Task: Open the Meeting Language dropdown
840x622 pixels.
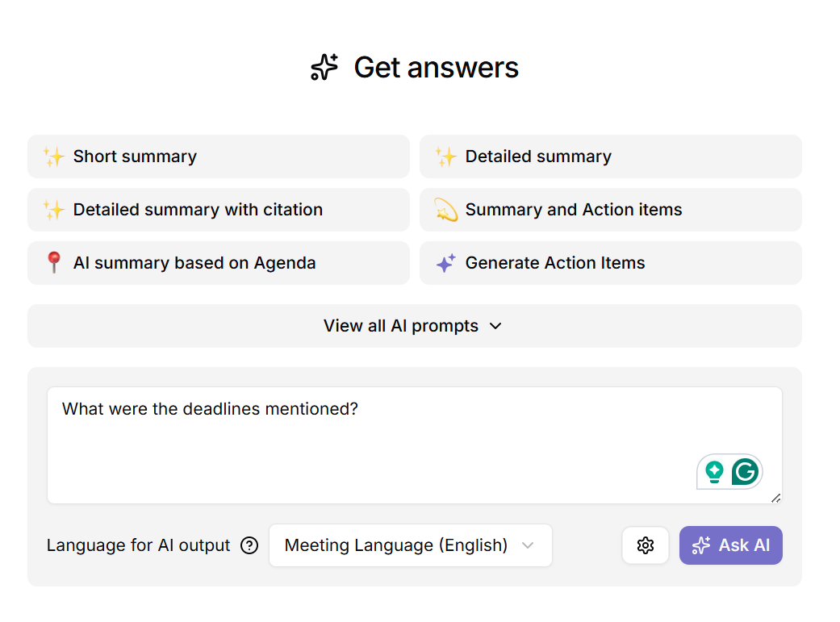Action: [410, 545]
